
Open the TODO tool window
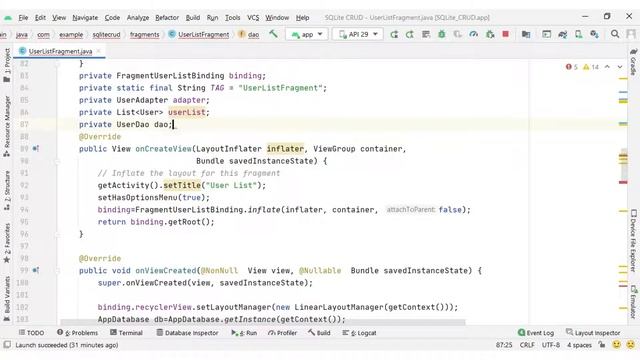pos(31,333)
